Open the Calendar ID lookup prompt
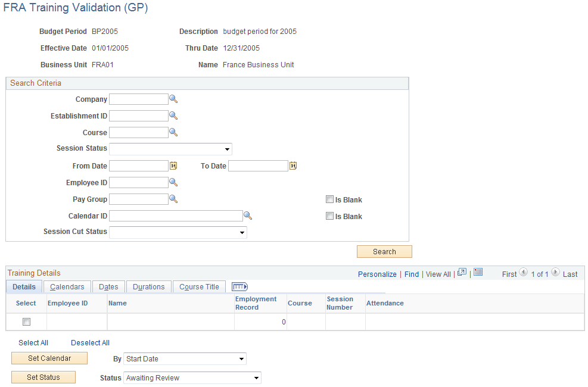 [x=248, y=216]
